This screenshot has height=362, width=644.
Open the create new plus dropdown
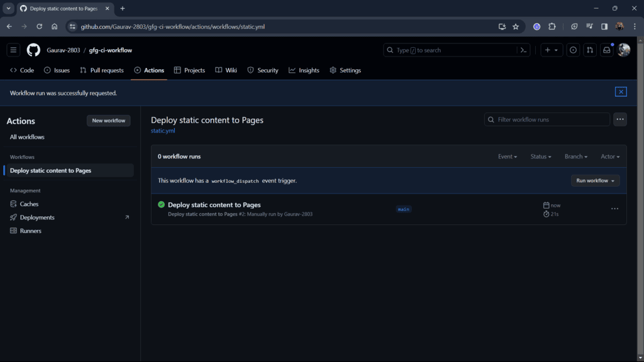551,50
